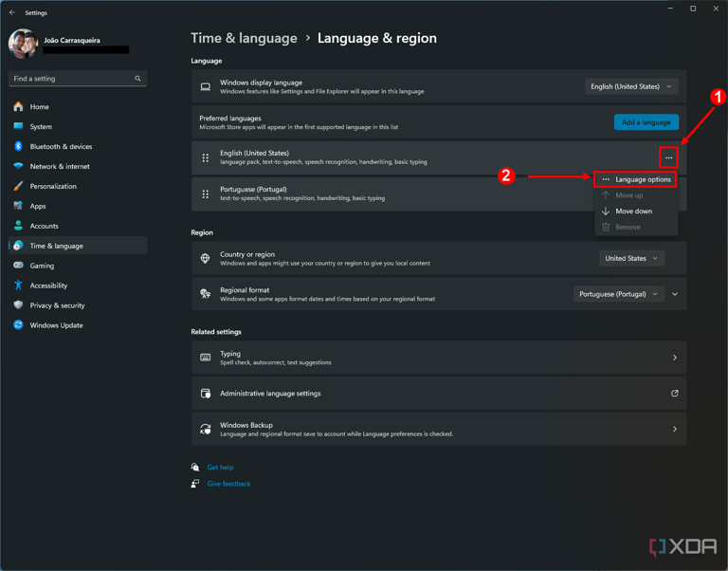Screen dimensions: 728x571
Task: Open Bluetooth & devices settings
Action: [x=61, y=147]
